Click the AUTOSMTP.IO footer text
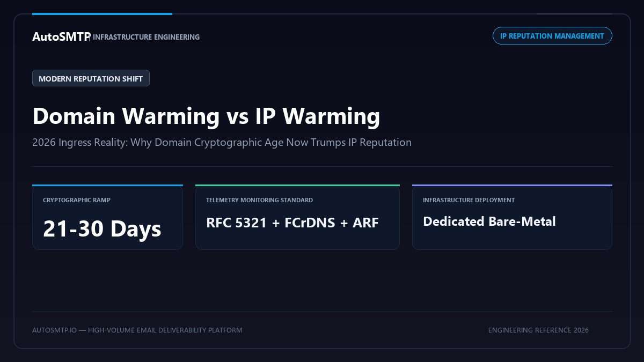The width and height of the screenshot is (644, 362). (x=137, y=330)
